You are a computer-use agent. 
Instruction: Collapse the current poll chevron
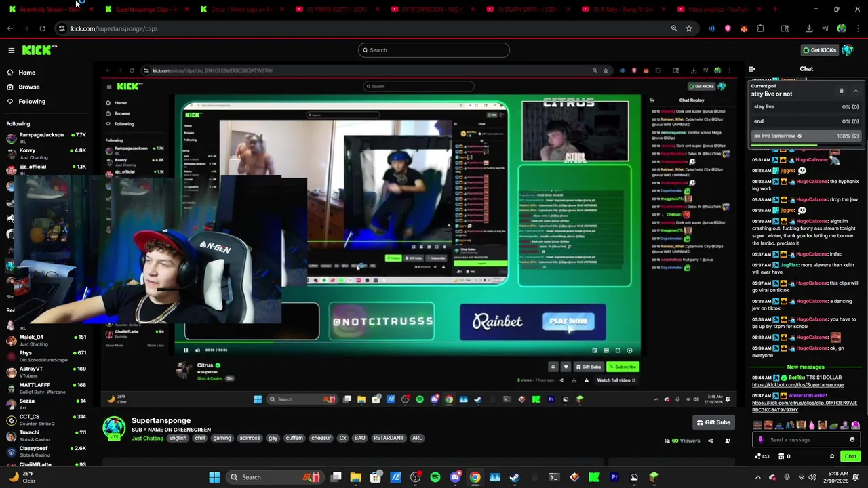click(x=856, y=91)
